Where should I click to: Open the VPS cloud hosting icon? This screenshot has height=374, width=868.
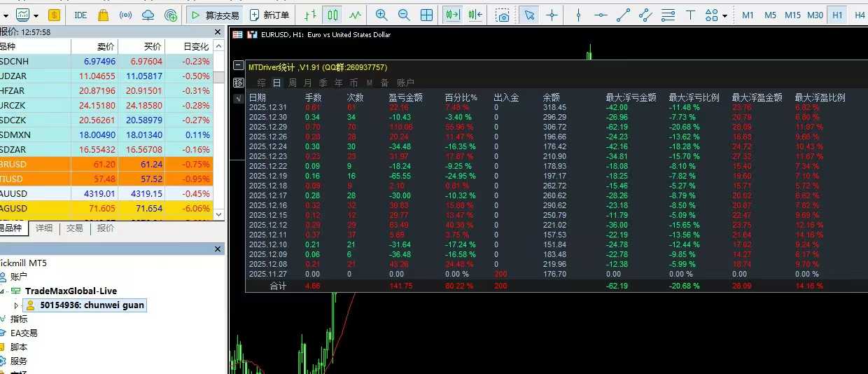(x=148, y=15)
